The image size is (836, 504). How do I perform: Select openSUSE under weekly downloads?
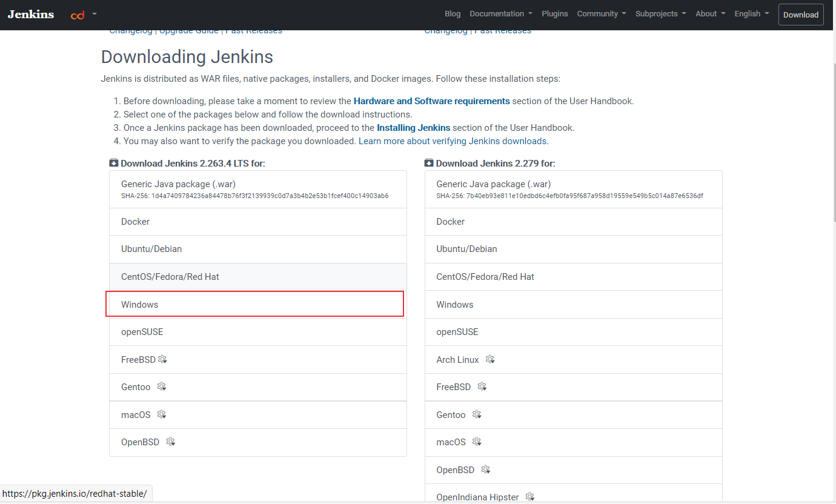tap(574, 332)
